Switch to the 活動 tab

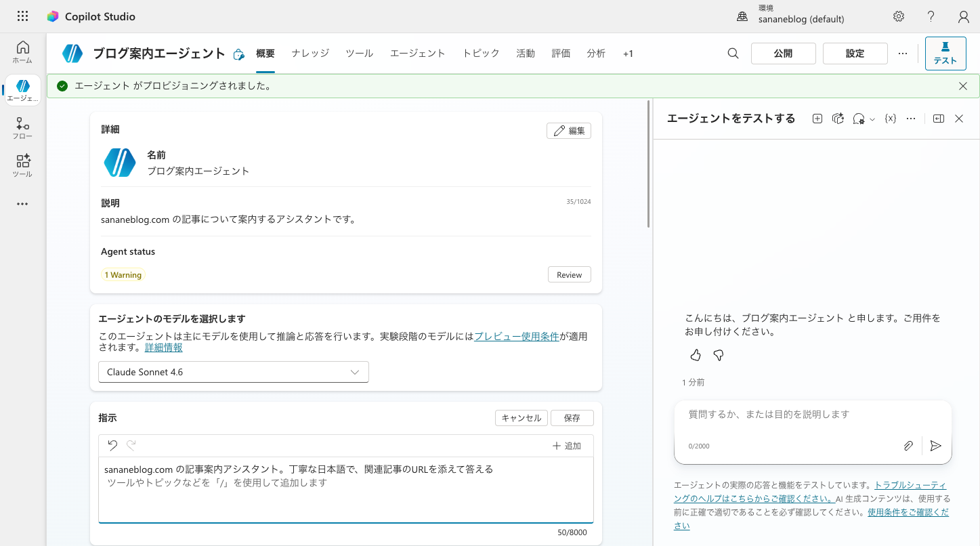(x=526, y=54)
